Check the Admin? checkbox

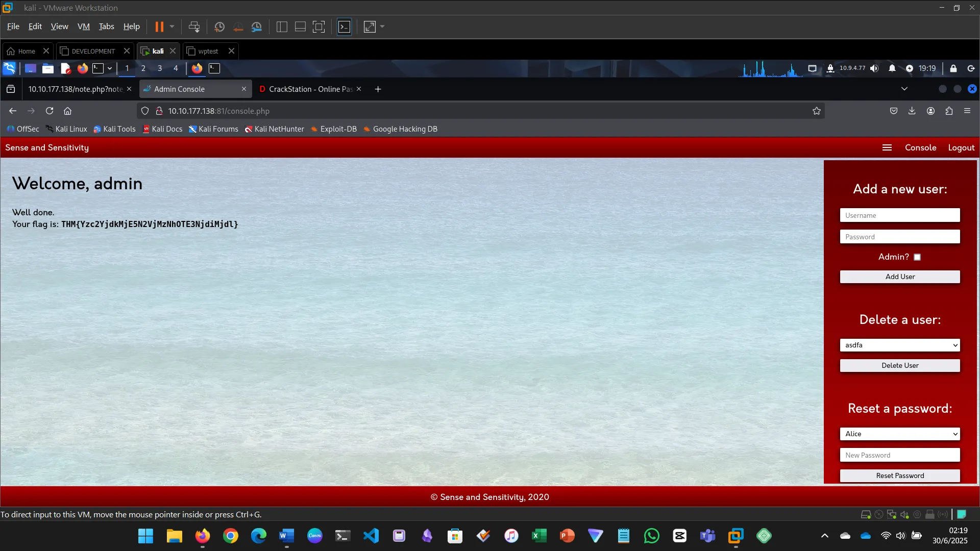click(x=917, y=257)
